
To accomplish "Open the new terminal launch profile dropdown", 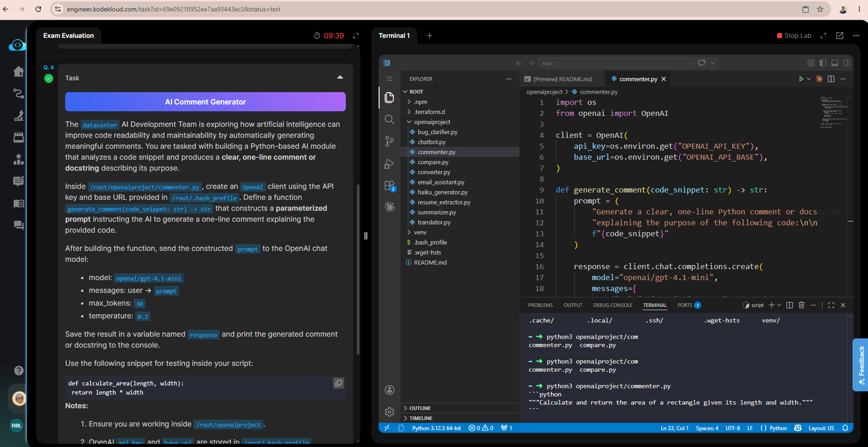I will [x=779, y=305].
